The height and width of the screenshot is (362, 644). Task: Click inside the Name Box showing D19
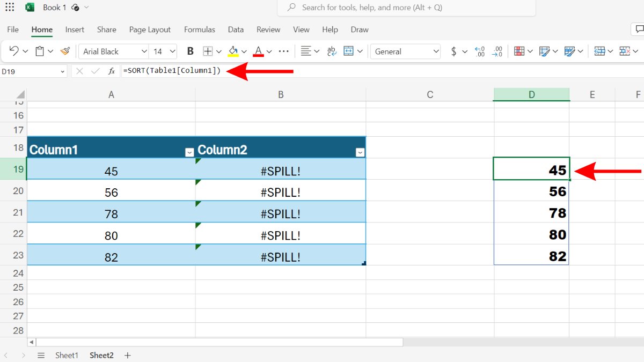click(30, 70)
